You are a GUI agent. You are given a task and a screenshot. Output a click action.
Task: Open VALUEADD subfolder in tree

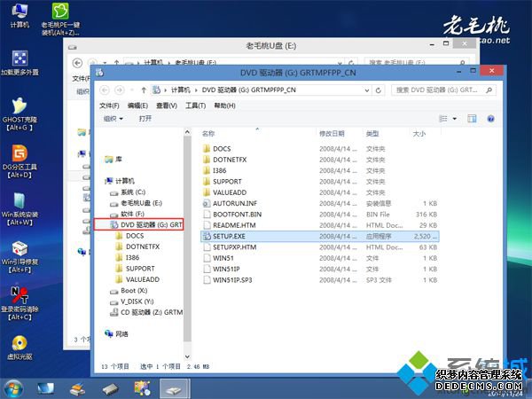pyautogui.click(x=137, y=279)
